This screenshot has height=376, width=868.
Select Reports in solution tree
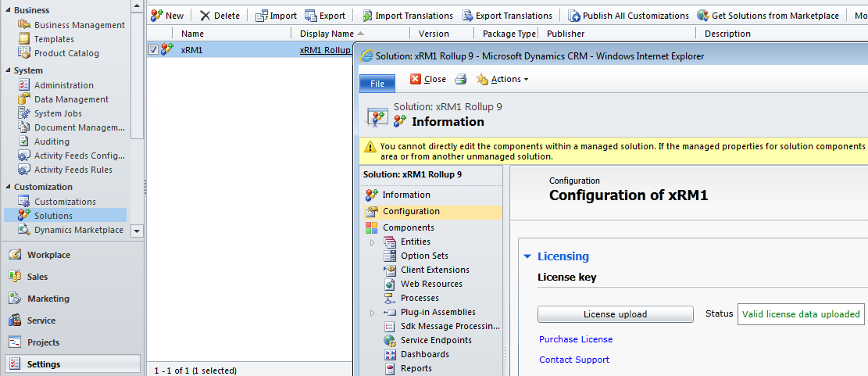(416, 368)
